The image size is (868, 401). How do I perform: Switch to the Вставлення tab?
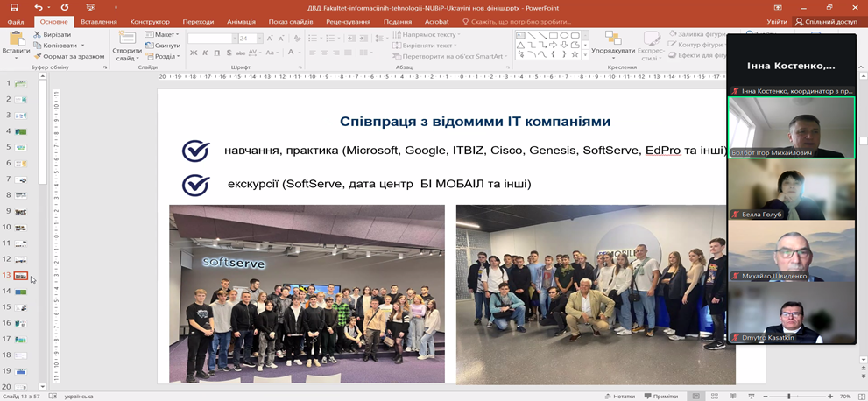pyautogui.click(x=98, y=22)
